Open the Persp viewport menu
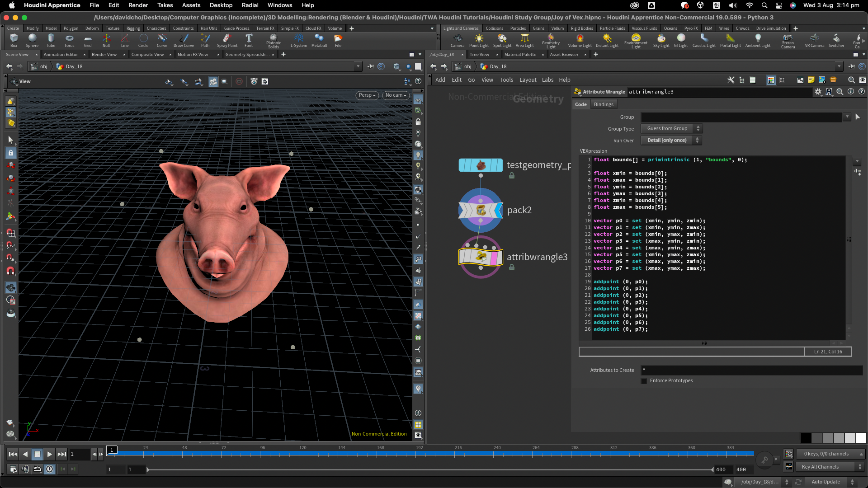This screenshot has height=488, width=868. coord(367,95)
